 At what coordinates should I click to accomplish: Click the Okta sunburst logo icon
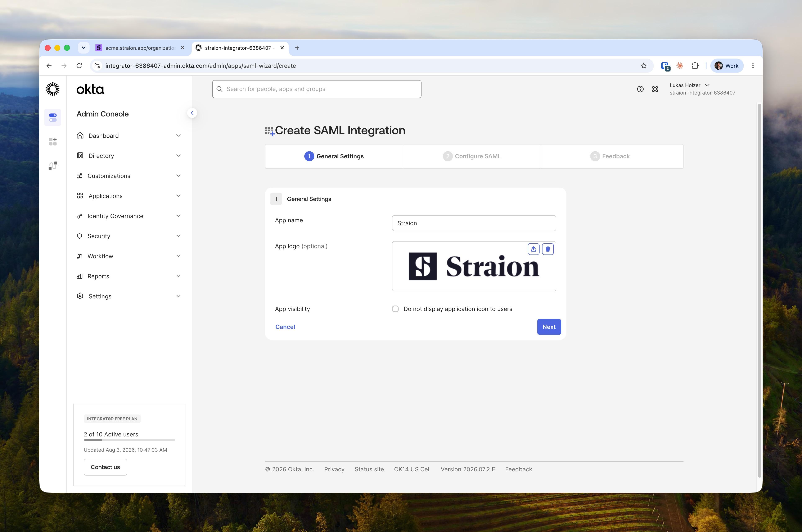click(53, 89)
